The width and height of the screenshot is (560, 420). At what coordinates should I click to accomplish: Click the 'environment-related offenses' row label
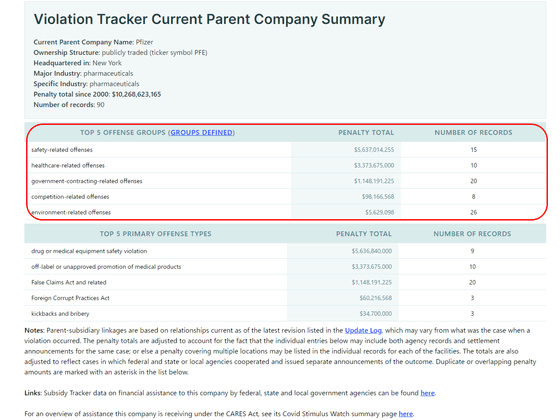(x=71, y=212)
